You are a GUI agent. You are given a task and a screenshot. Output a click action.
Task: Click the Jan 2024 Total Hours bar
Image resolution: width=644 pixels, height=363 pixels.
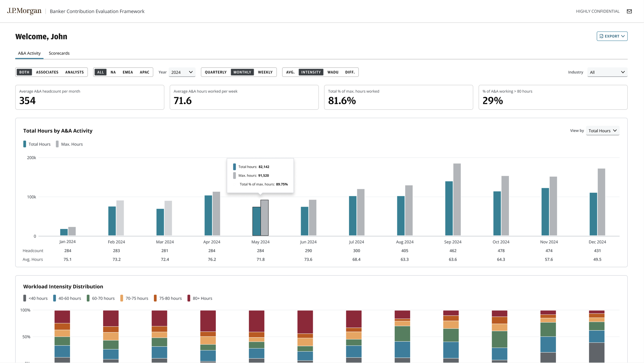64,232
